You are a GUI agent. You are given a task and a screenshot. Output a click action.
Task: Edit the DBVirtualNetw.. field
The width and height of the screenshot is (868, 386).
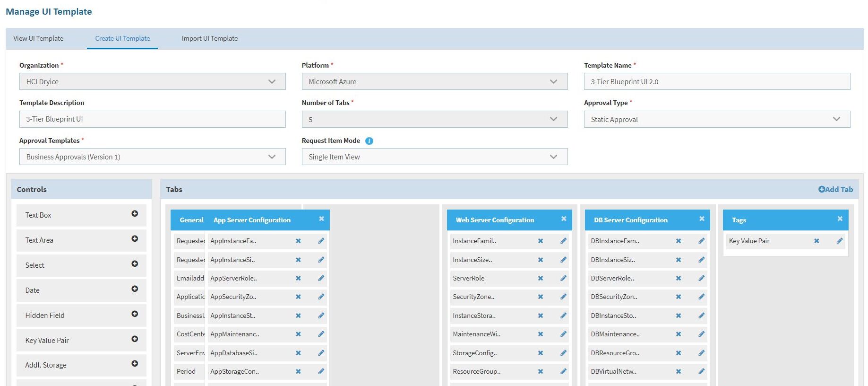[702, 371]
